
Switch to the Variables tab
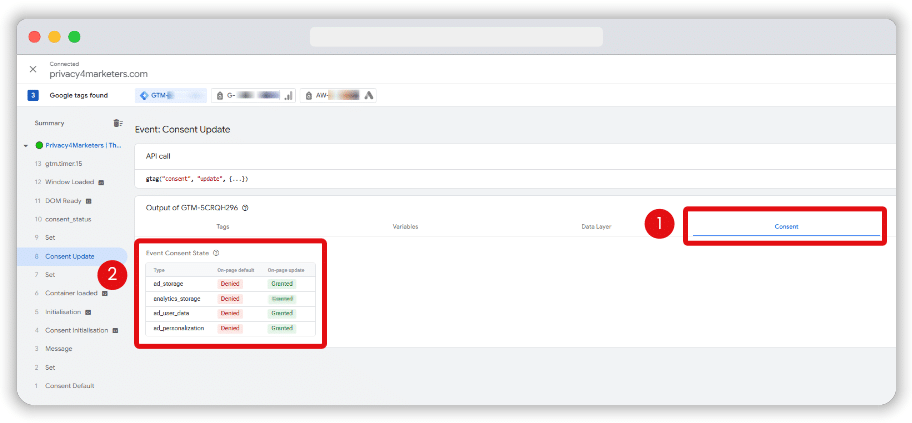[405, 227]
